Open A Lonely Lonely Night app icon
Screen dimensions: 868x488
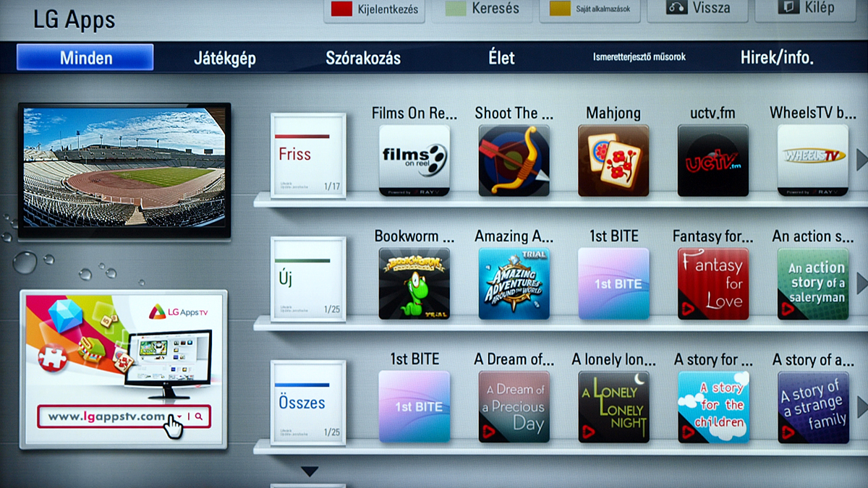(614, 407)
